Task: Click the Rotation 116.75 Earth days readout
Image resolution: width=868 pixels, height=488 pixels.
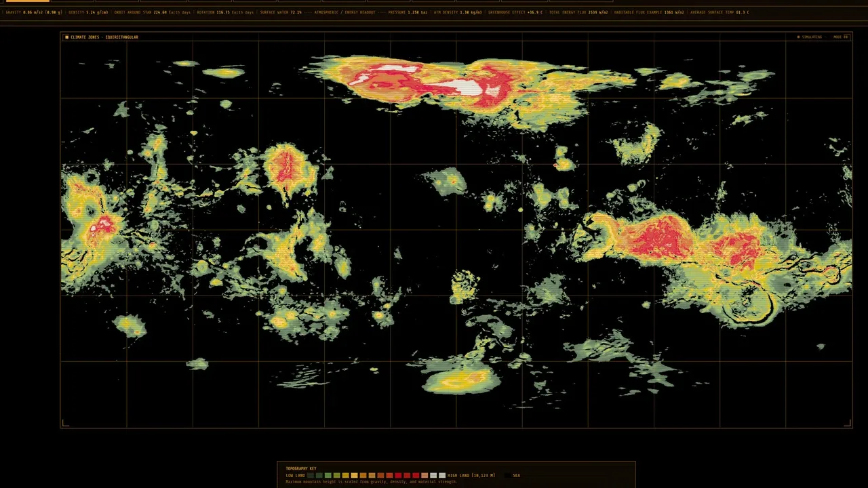Action: 226,12
